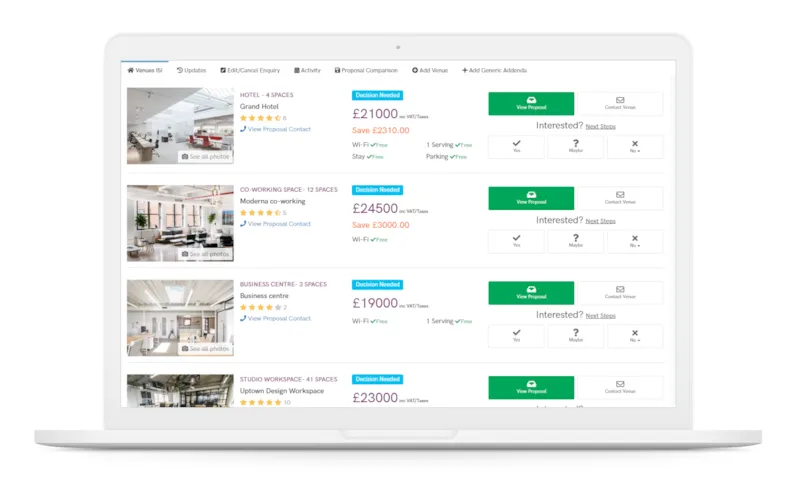
Task: Open No dropdown for Moderna co-working
Action: coord(635,241)
